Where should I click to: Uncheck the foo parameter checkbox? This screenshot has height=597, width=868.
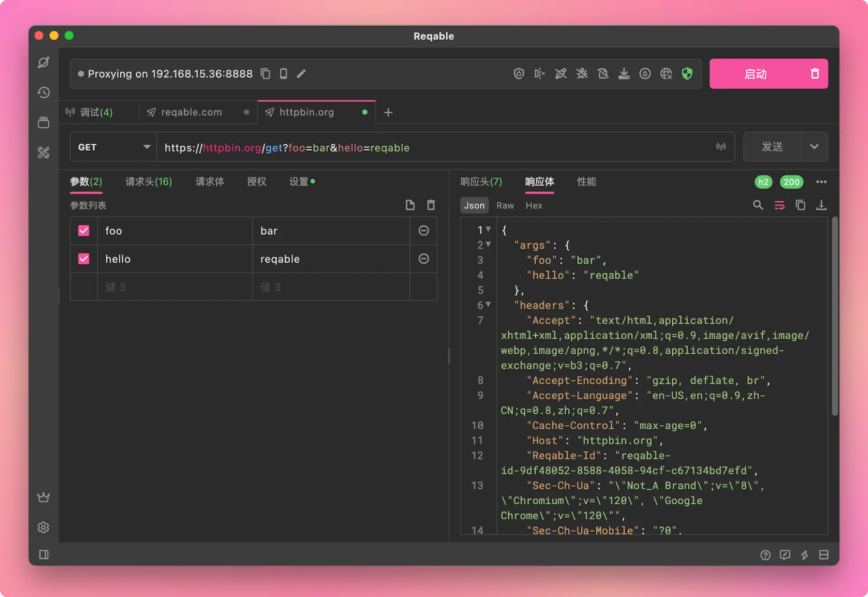(x=84, y=231)
